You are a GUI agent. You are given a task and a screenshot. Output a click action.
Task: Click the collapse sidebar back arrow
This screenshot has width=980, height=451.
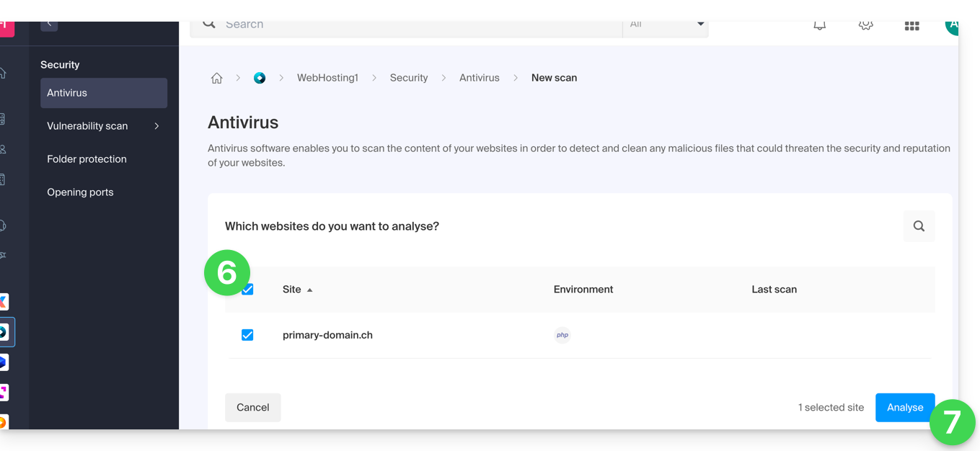(x=49, y=25)
